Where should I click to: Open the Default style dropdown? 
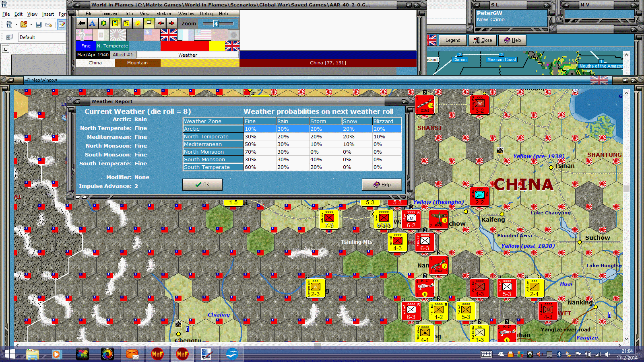[x=42, y=37]
